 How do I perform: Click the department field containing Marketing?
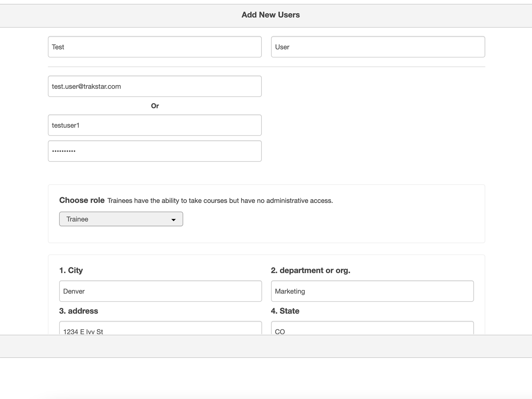pyautogui.click(x=372, y=291)
